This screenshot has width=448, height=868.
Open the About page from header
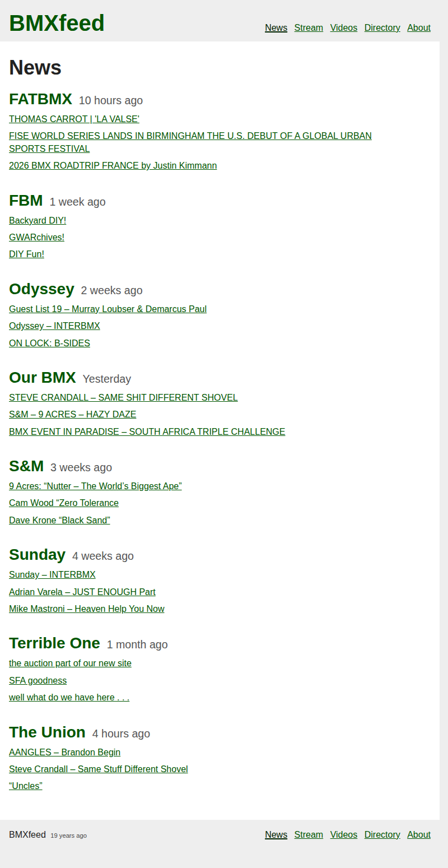[418, 28]
